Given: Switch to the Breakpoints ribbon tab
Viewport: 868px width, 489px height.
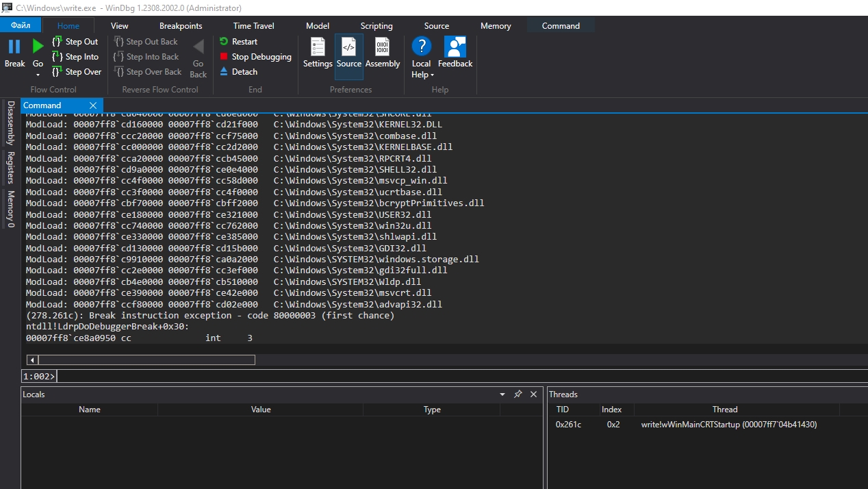Looking at the screenshot, I should tap(181, 26).
